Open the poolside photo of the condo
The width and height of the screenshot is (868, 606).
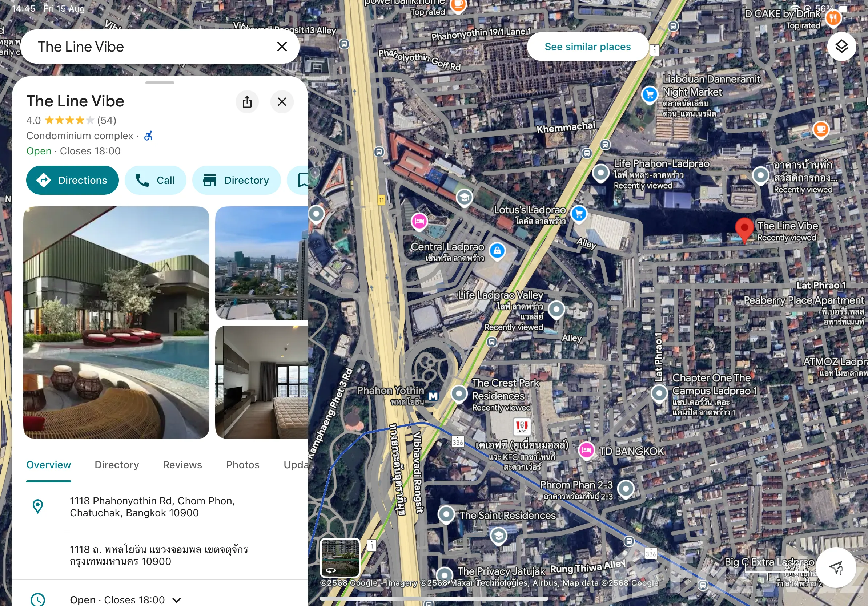click(116, 322)
